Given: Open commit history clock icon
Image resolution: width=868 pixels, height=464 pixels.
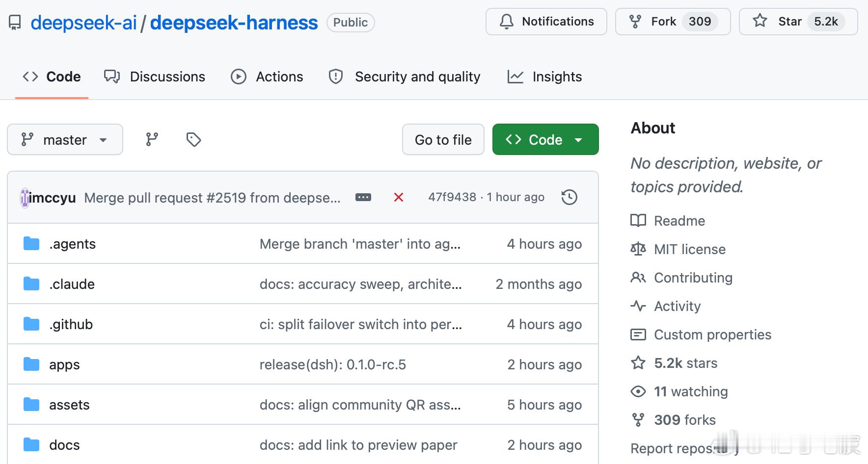Looking at the screenshot, I should coord(570,198).
